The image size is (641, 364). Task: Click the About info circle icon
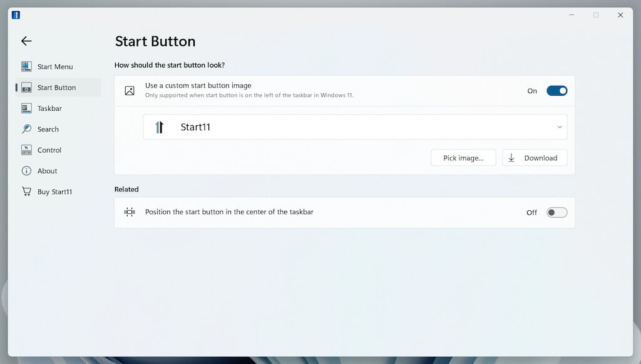point(26,171)
